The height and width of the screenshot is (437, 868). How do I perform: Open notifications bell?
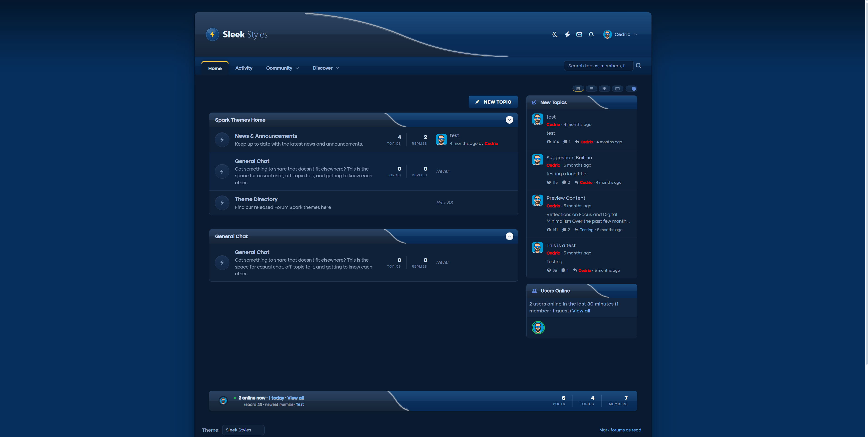(x=591, y=34)
